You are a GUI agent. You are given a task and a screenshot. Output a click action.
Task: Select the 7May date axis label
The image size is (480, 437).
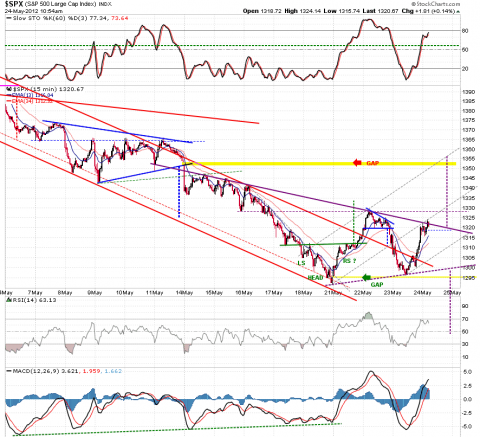pos(35,293)
